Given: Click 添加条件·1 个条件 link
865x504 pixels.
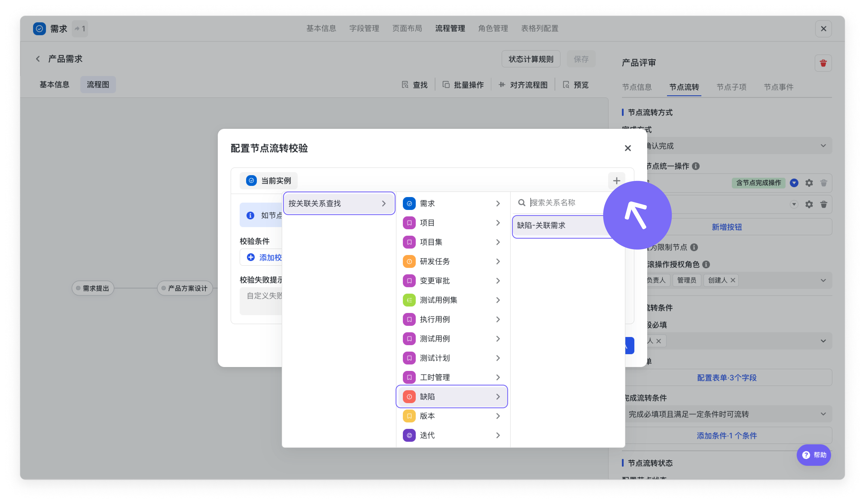Looking at the screenshot, I should (x=727, y=436).
